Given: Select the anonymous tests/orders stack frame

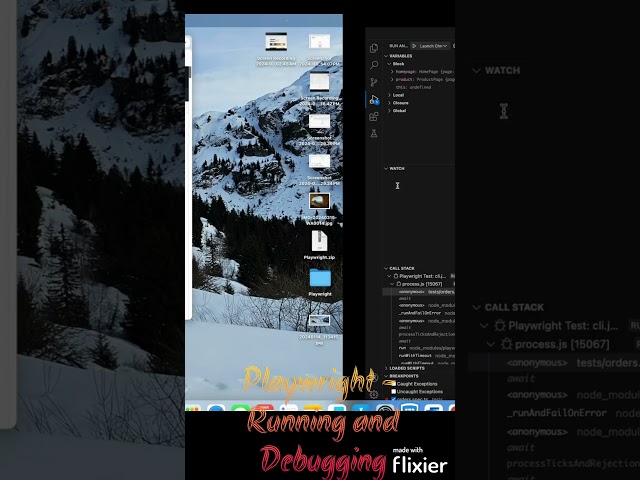Looking at the screenshot, I should [x=419, y=292].
